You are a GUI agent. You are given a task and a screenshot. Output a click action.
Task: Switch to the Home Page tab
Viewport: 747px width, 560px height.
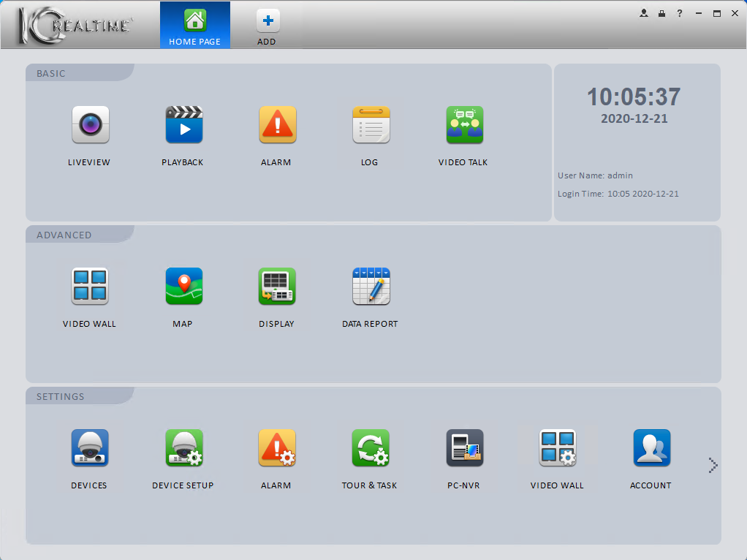tap(195, 25)
